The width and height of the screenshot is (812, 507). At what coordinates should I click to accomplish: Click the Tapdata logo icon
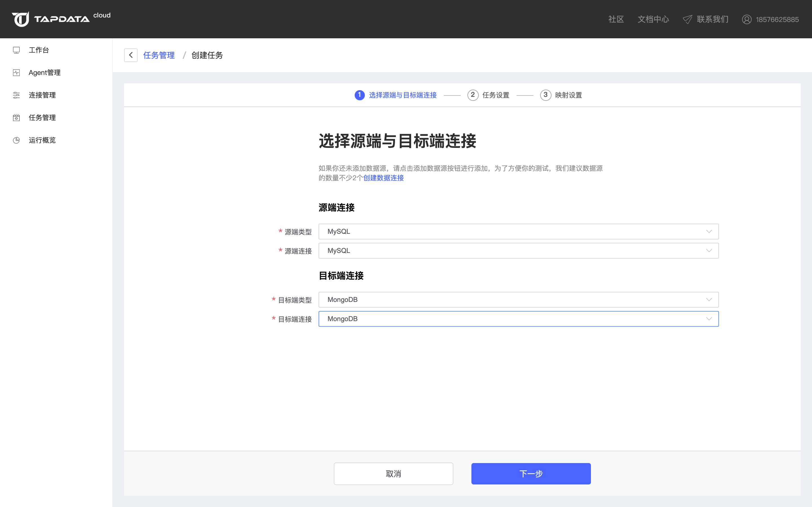tap(21, 19)
